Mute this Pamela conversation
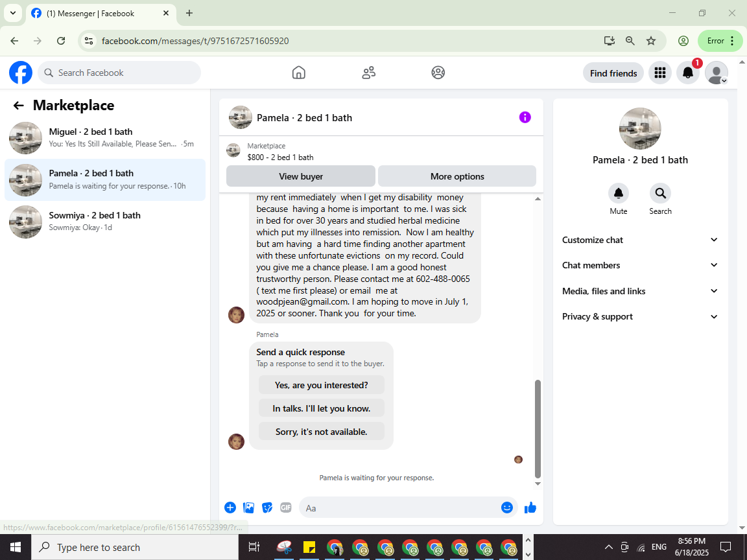The width and height of the screenshot is (747, 560). pos(619,193)
